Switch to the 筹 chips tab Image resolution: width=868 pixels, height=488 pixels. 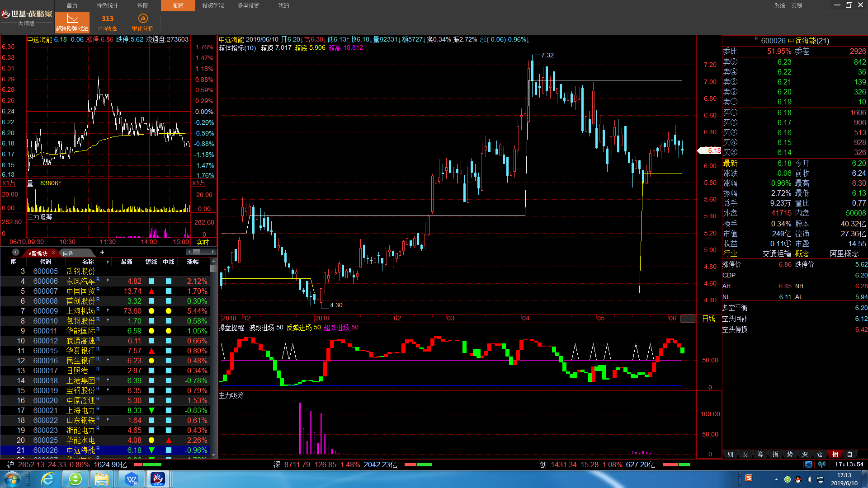tap(760, 454)
